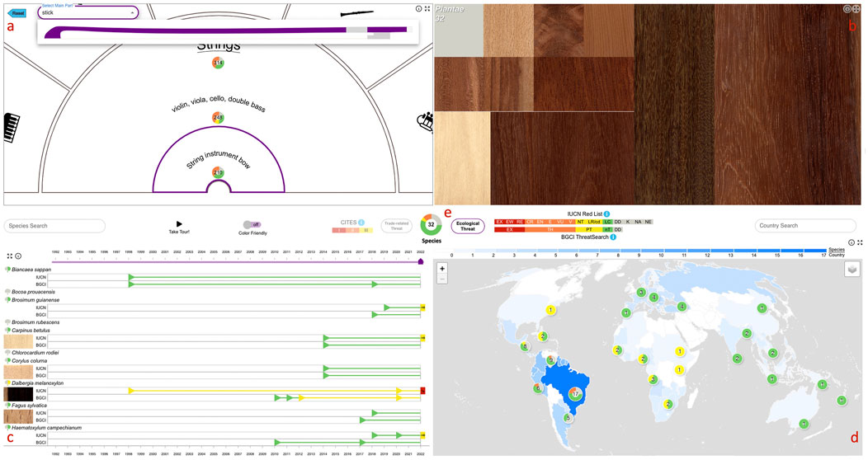Click the Dalbergia melanoxylon red IUCN 2022 marker

pyautogui.click(x=423, y=390)
